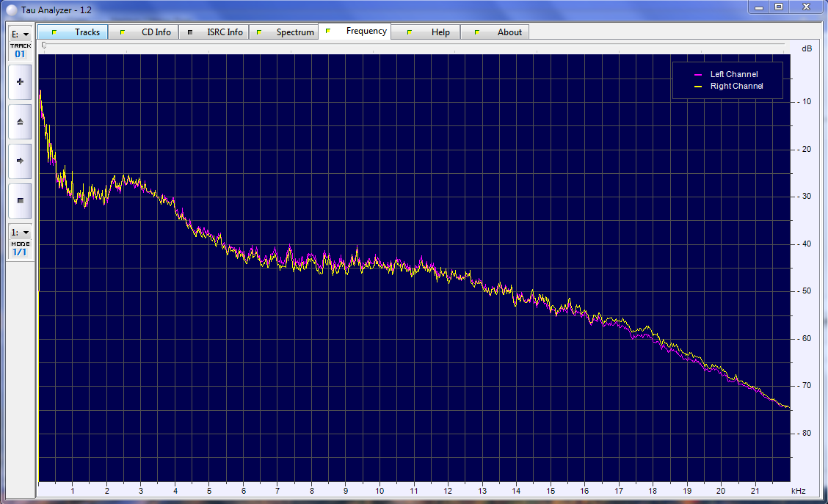828x504 pixels.
Task: Click the slider handle above the graph
Action: (x=44, y=45)
